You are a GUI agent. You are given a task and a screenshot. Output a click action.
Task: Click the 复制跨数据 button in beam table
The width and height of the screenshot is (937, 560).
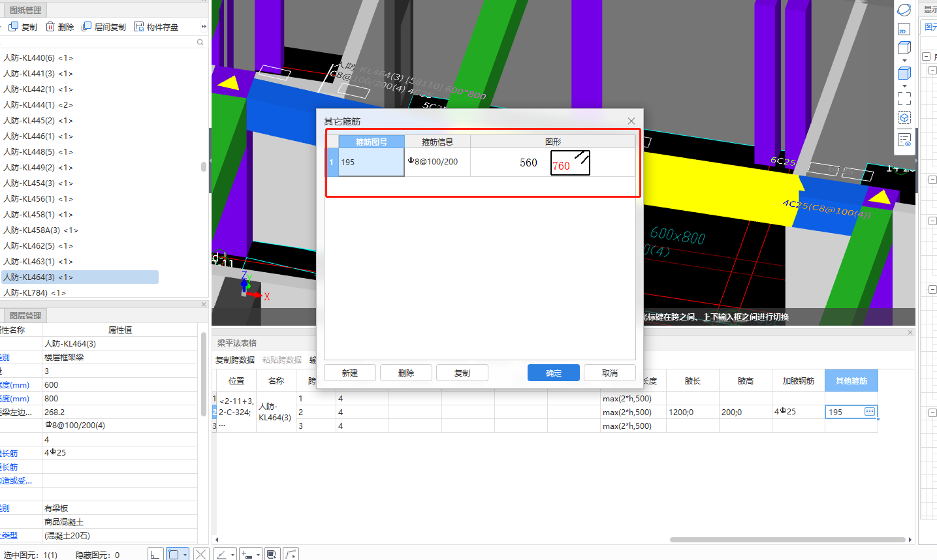point(235,360)
